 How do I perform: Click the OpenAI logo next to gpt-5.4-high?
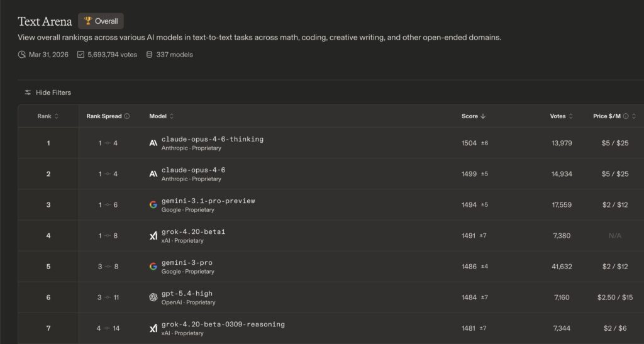[153, 297]
